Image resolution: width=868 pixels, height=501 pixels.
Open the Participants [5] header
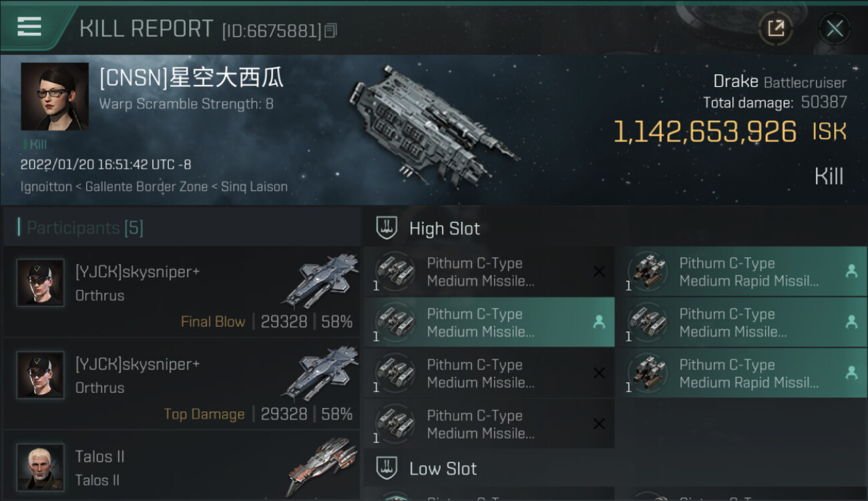tap(81, 228)
